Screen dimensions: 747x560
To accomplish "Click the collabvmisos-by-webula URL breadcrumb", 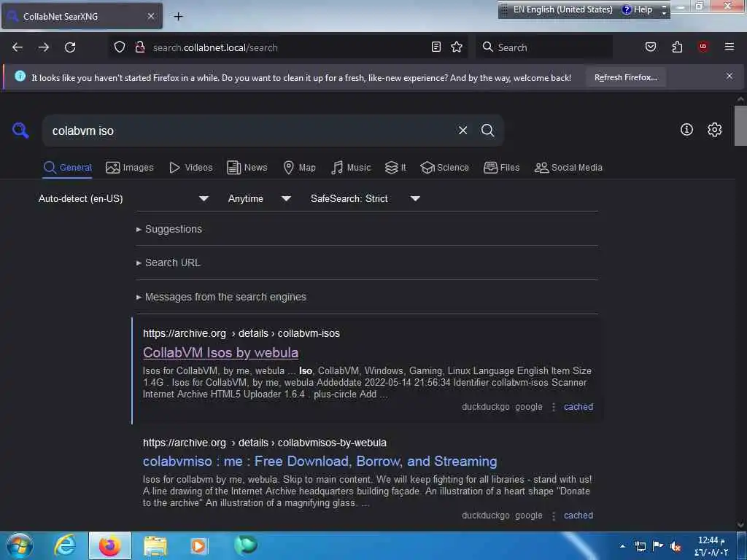I will click(x=264, y=443).
